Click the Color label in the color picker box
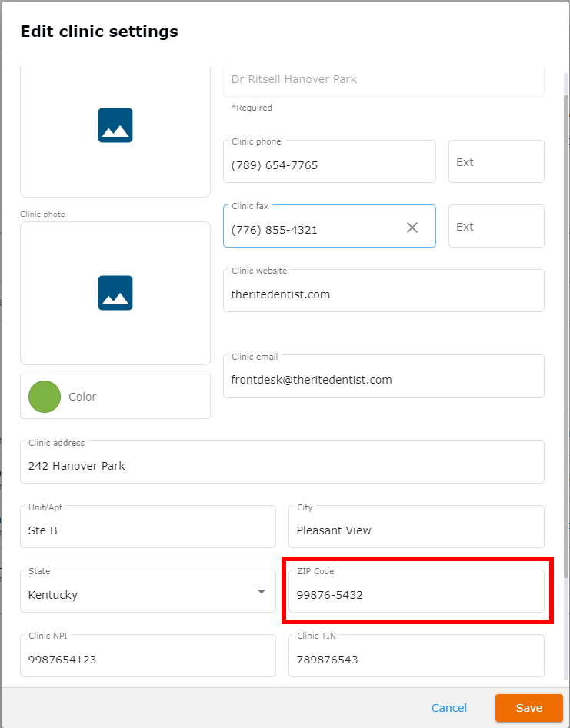Viewport: 570px width, 728px height. tap(82, 397)
